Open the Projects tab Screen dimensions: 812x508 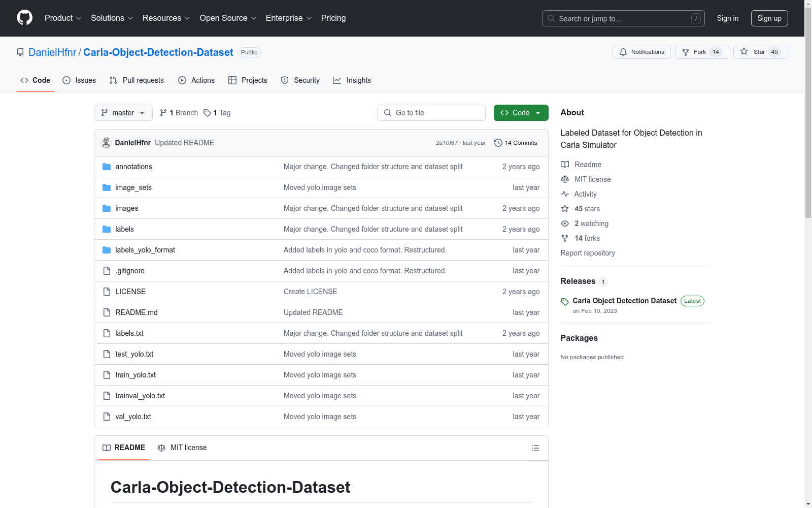click(x=248, y=80)
